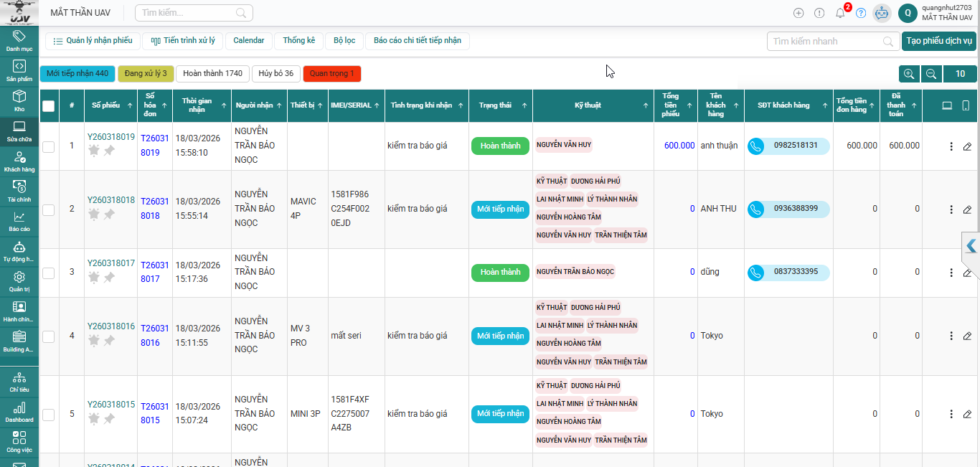This screenshot has width=980, height=467.
Task: Click the Tạo phiếu dịch vụ button
Action: click(938, 41)
